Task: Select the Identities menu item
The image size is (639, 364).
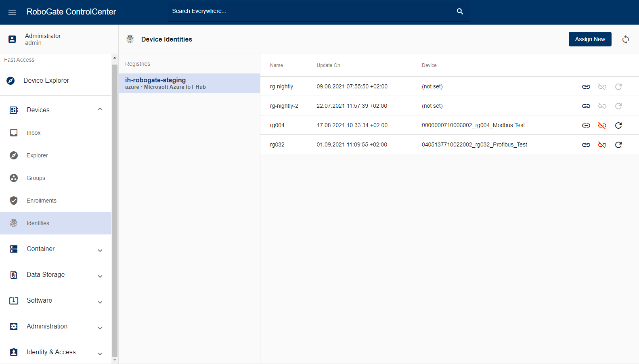Action: pos(56,223)
